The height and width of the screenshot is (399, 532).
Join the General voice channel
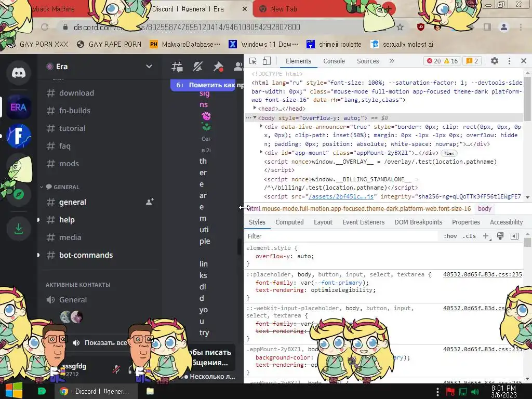(x=73, y=300)
